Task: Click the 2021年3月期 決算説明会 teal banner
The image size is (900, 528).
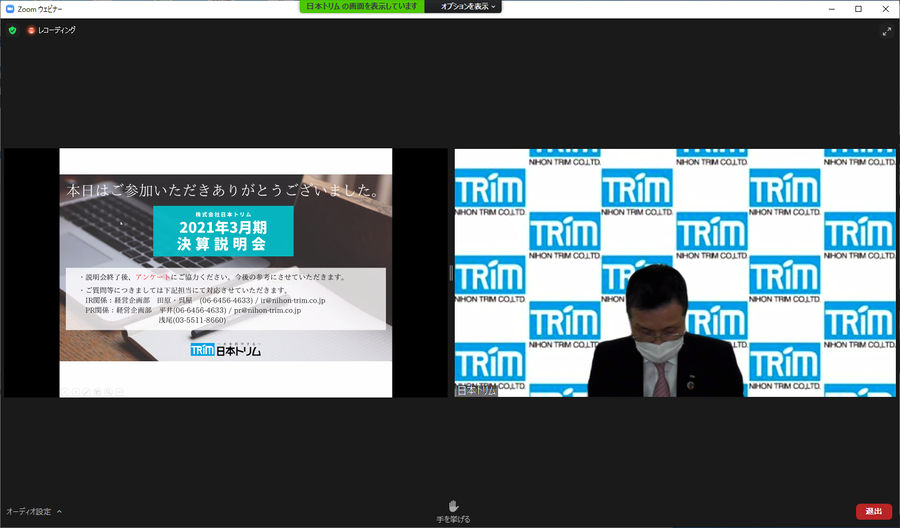Action: (223, 231)
